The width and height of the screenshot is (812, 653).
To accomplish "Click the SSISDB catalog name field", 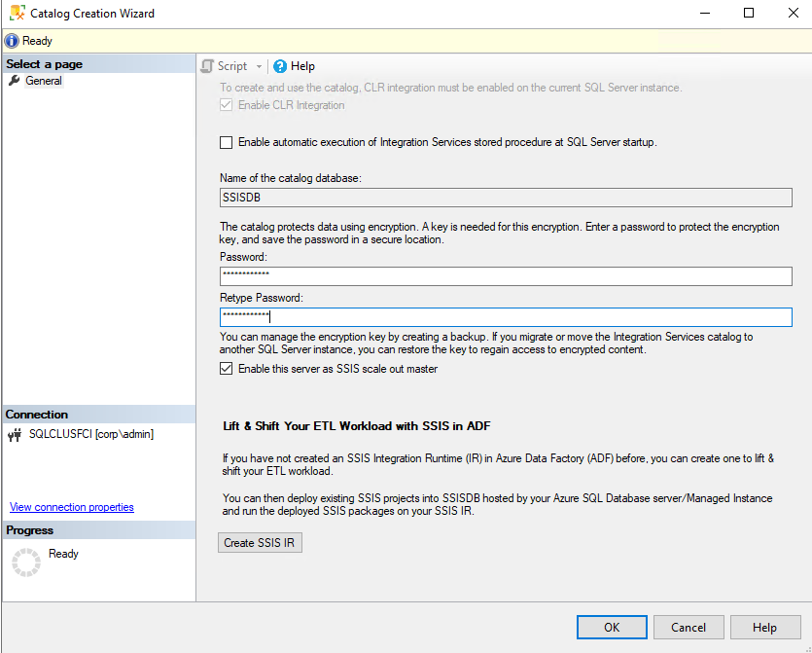I will click(506, 197).
